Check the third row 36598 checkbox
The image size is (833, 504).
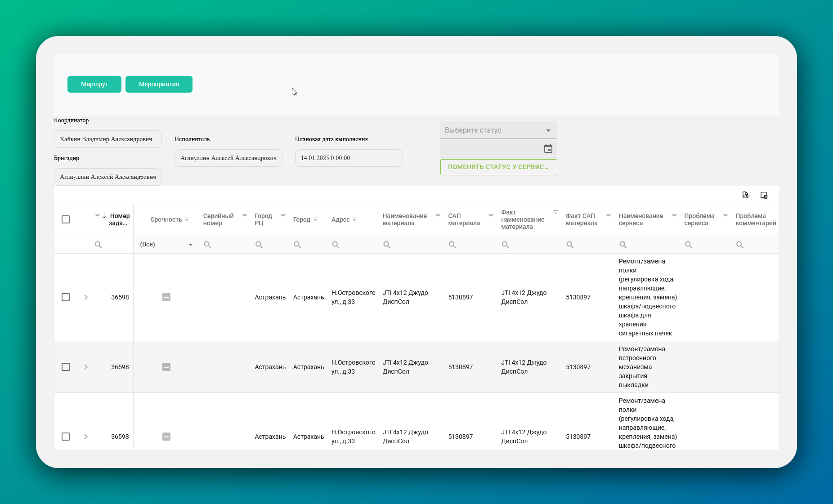click(66, 437)
